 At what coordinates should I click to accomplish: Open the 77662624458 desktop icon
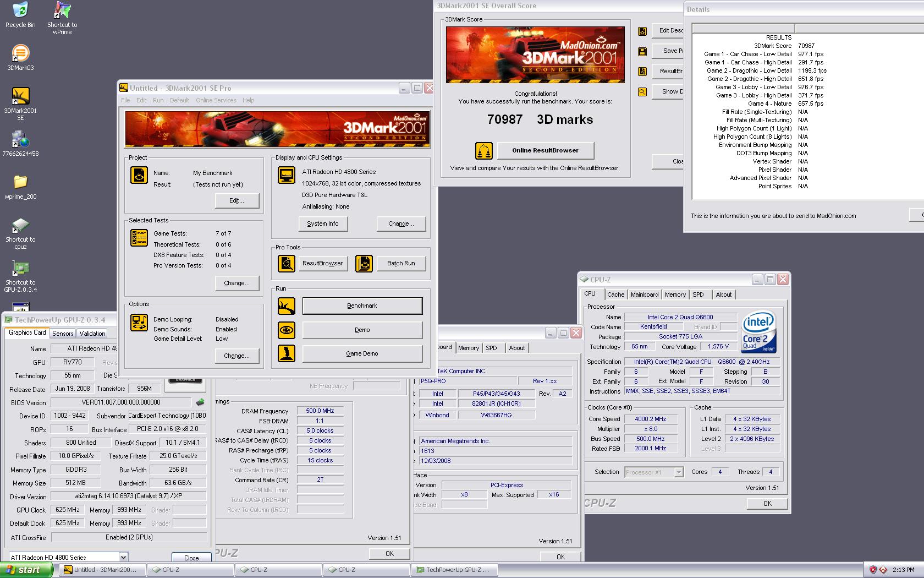[20, 144]
